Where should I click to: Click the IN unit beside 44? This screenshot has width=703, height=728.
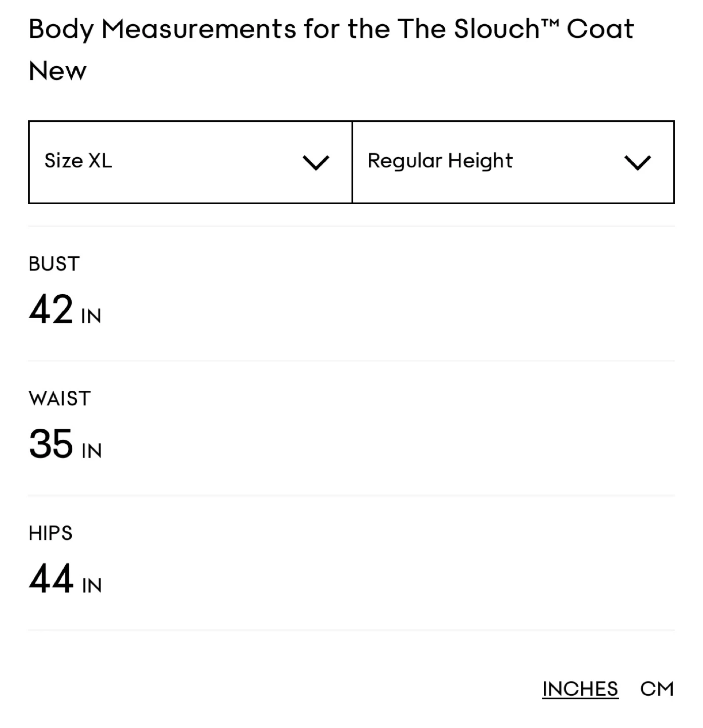coord(91,585)
